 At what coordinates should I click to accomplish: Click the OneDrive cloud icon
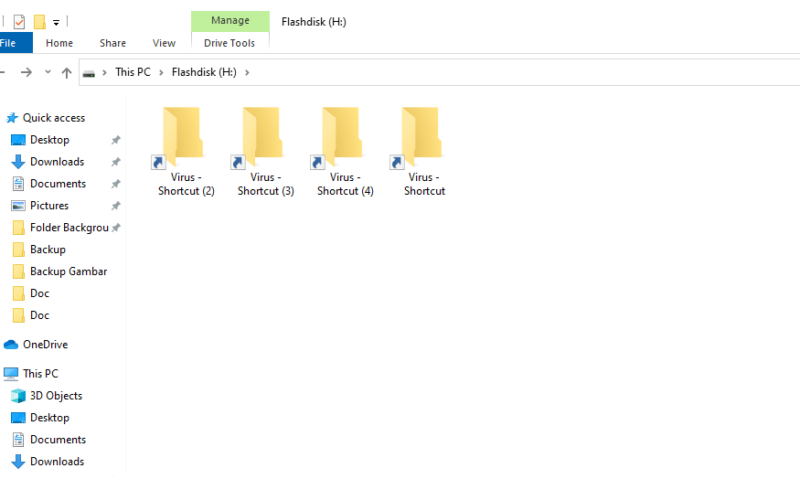(11, 345)
